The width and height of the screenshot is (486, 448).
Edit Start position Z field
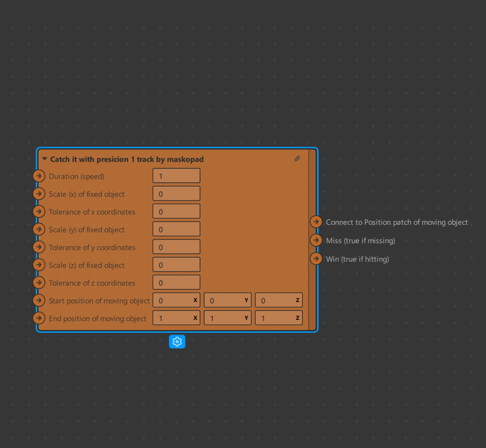pyautogui.click(x=279, y=300)
